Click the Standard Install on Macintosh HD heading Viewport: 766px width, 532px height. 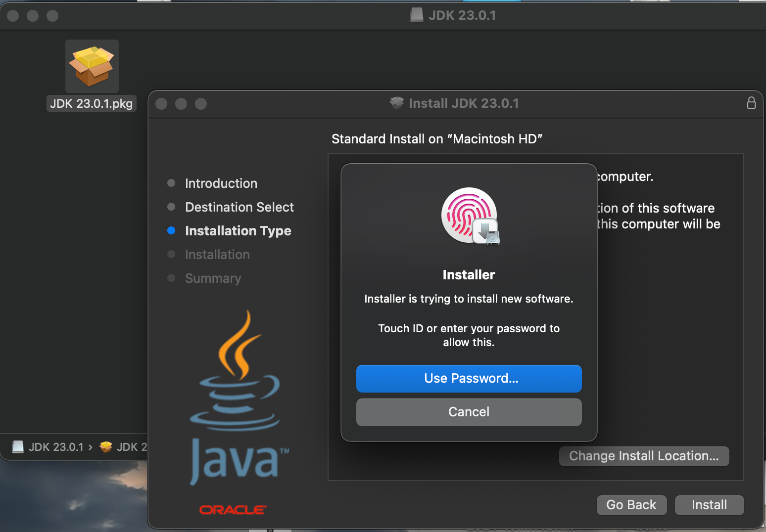click(437, 139)
